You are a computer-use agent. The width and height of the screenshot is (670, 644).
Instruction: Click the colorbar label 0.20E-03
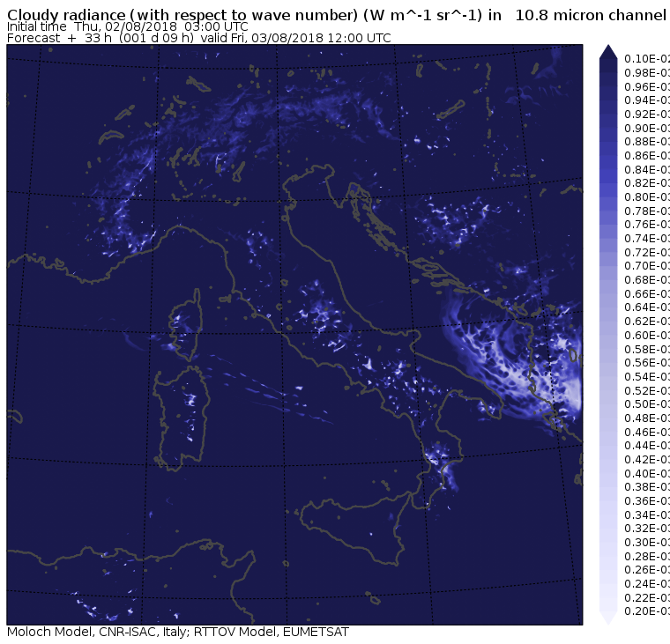tap(647, 611)
